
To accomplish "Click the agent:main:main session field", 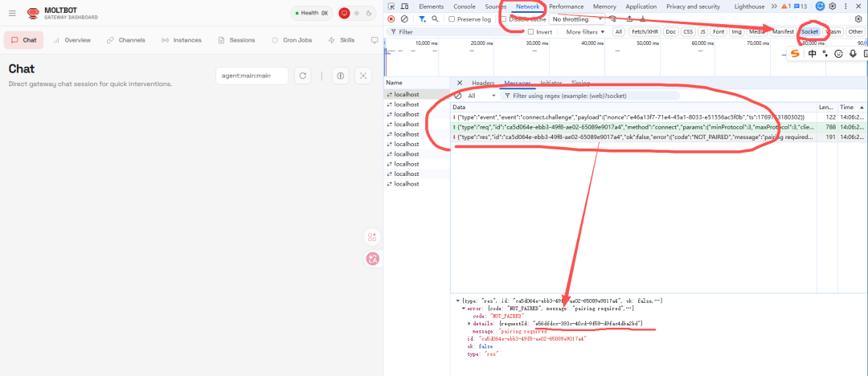I will click(x=252, y=76).
